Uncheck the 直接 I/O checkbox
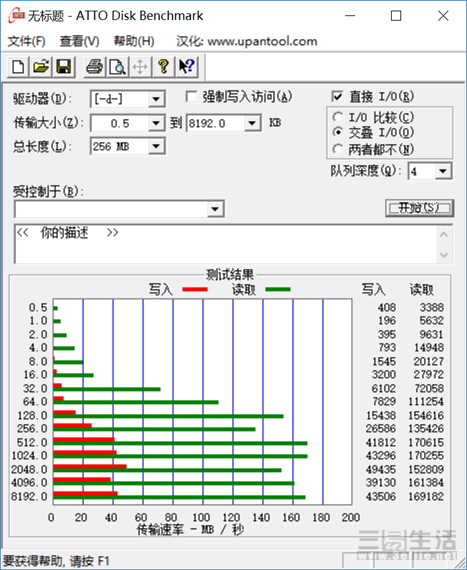467x570 pixels. [x=337, y=97]
